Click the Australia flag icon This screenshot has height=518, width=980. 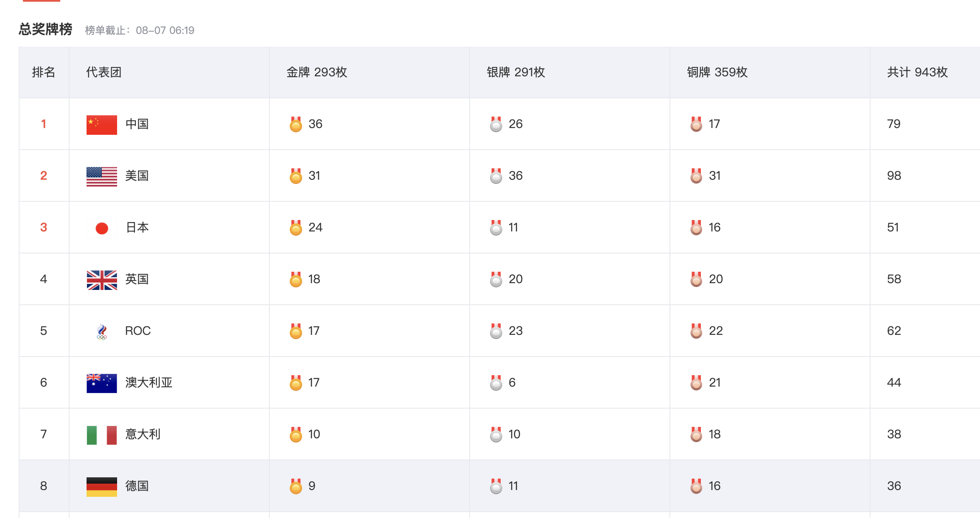[x=102, y=383]
